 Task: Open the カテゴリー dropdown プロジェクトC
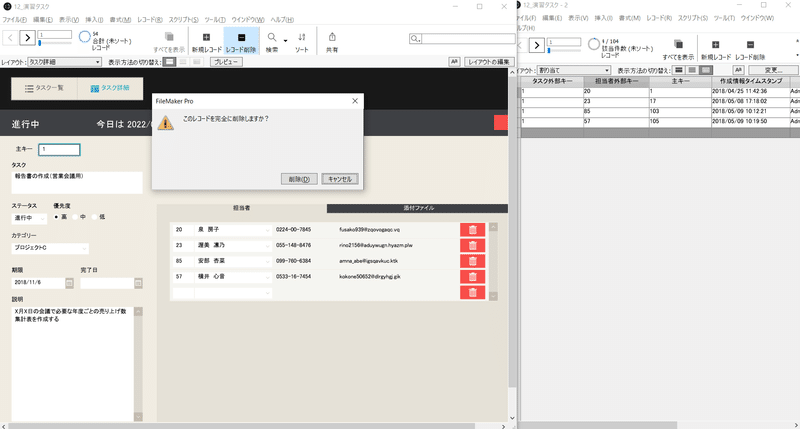point(50,248)
